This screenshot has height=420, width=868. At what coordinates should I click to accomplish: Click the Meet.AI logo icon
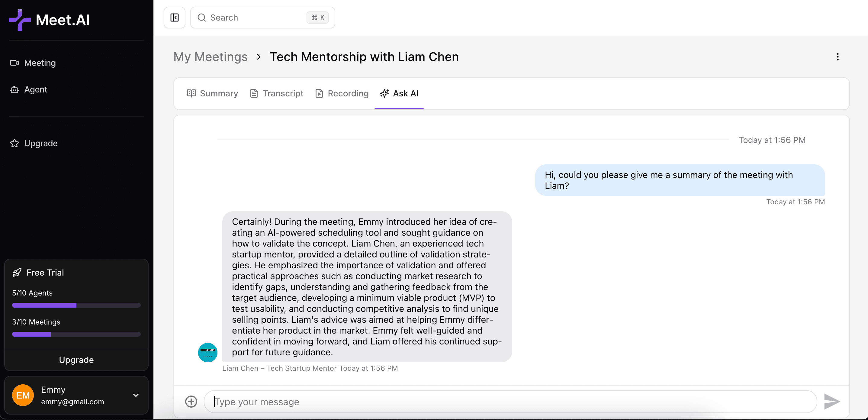20,20
